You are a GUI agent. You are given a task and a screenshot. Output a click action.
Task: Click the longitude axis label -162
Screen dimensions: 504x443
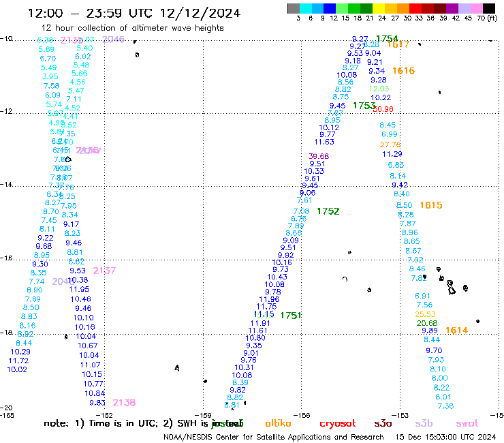point(106,415)
